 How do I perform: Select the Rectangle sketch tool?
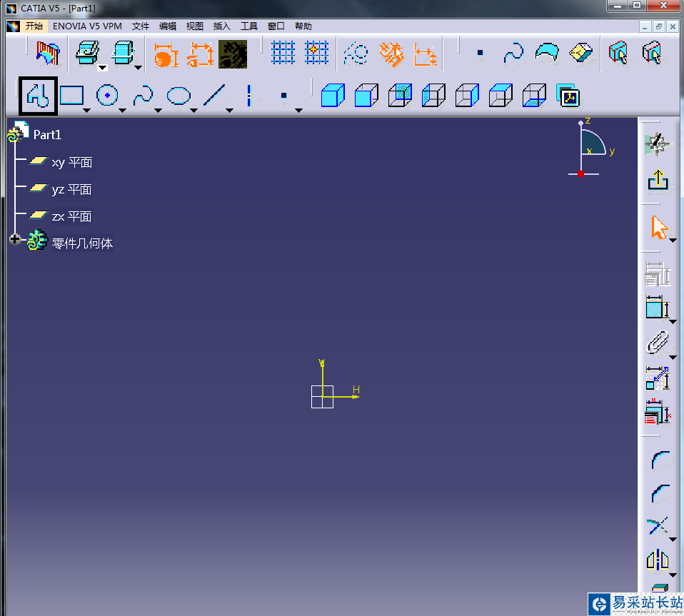pyautogui.click(x=71, y=96)
